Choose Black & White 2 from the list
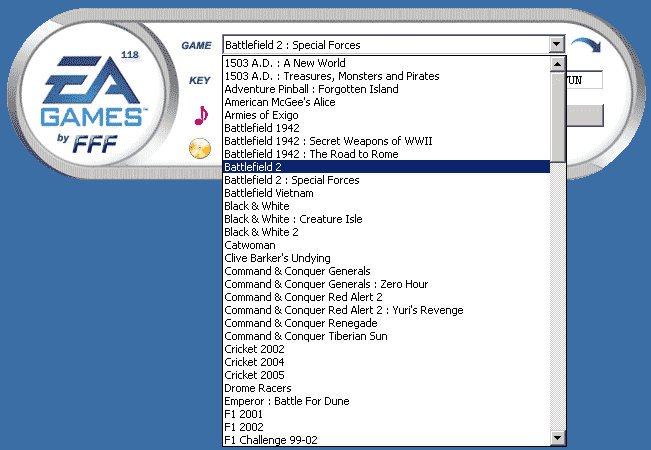 (385, 232)
